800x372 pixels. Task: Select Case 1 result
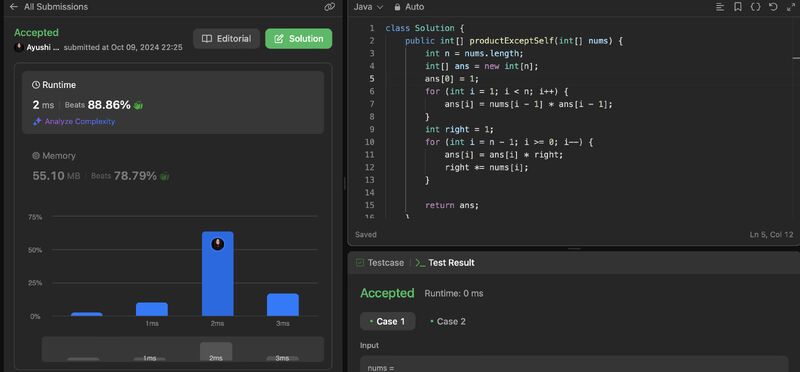tap(387, 321)
